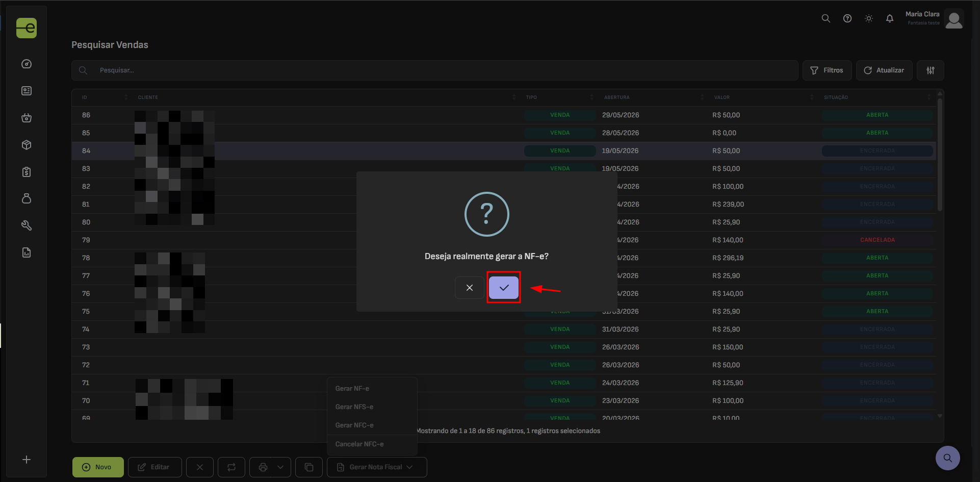Click the delete X toolbar button

coord(199,467)
